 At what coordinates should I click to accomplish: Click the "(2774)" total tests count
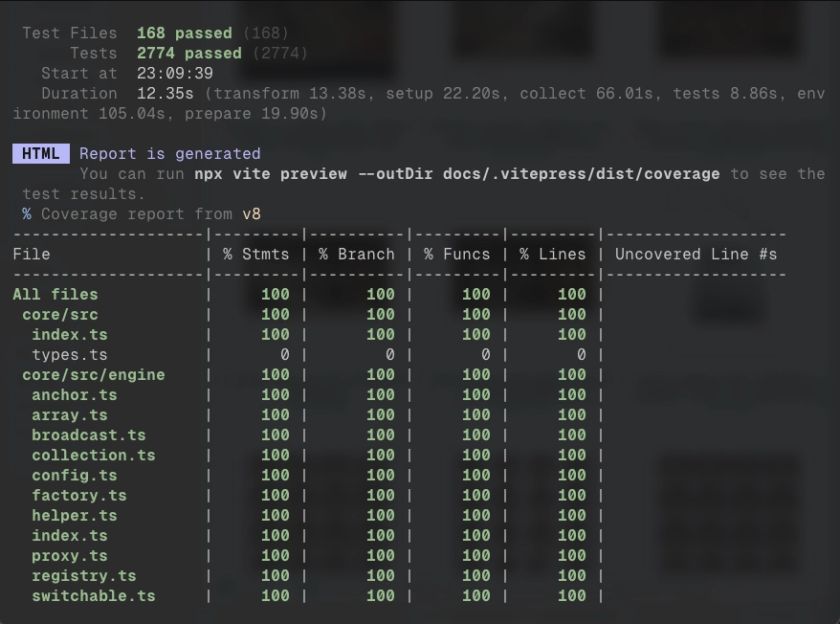point(280,53)
